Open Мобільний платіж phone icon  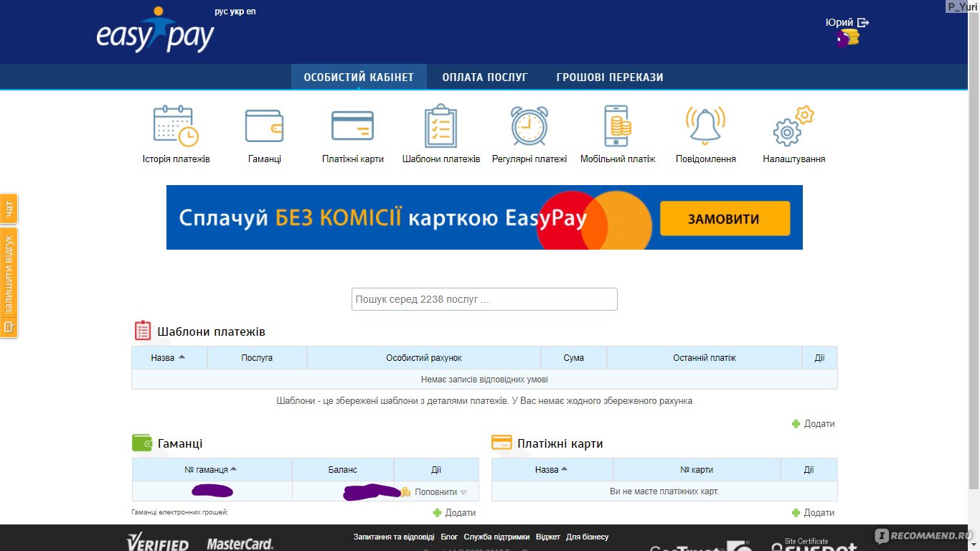(618, 126)
